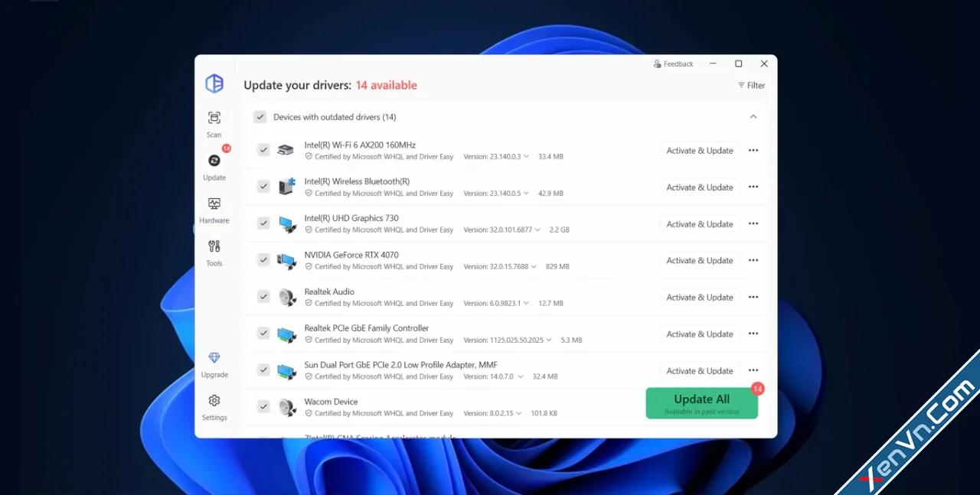Screen dimensions: 980x495
Task: Click the Realtek Audio speaker icon
Action: click(x=287, y=297)
